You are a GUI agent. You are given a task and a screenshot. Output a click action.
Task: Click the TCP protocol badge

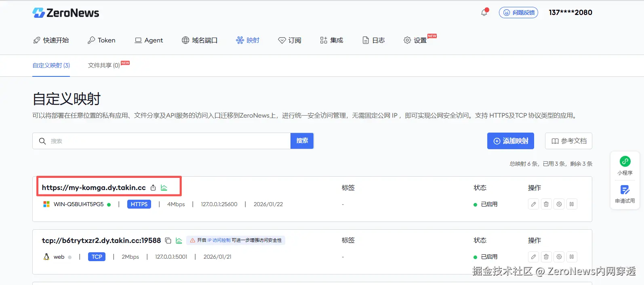coord(97,257)
